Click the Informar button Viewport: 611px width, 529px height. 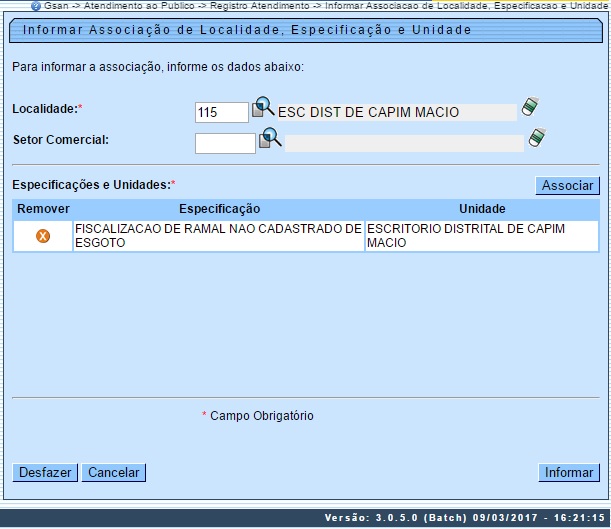(x=569, y=473)
